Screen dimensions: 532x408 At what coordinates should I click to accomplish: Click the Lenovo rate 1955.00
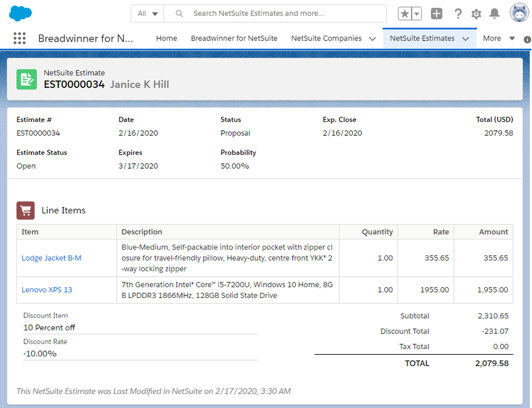[x=434, y=290]
